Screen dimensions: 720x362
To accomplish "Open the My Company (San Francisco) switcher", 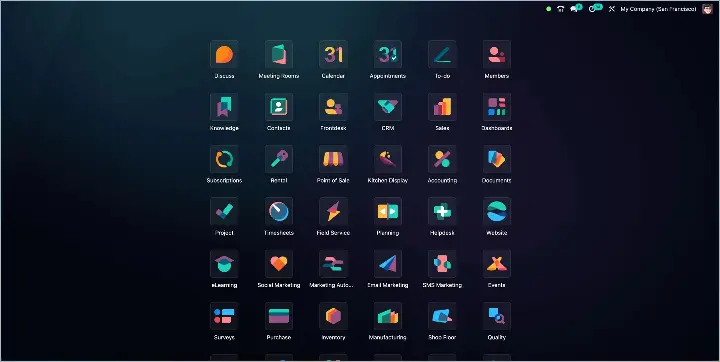I will [x=658, y=9].
